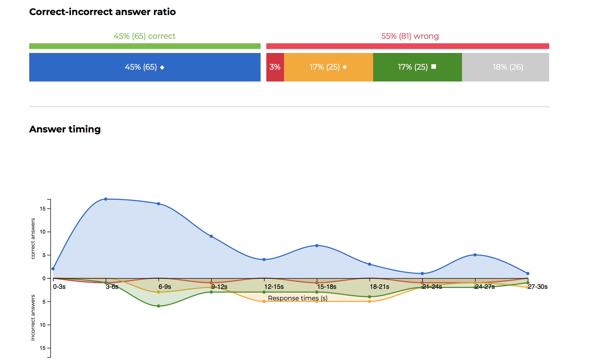Click the thin red wrong summary bar
Viewport: 592px width, 364px height.
[407, 46]
